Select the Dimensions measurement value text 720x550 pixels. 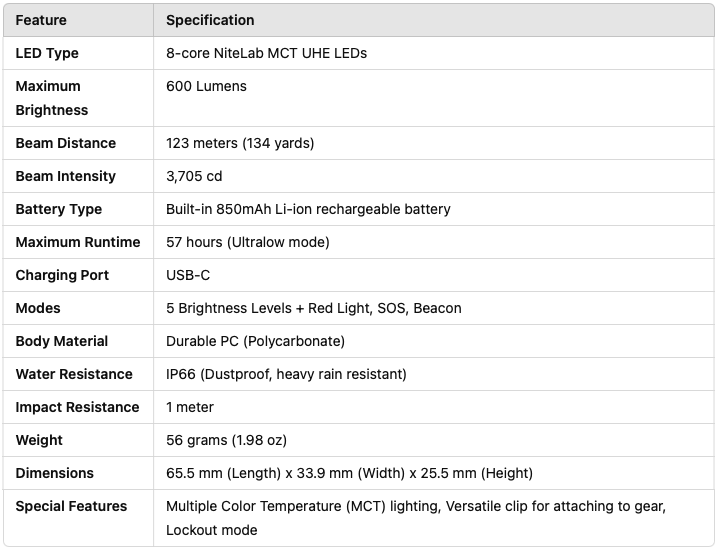pyautogui.click(x=349, y=473)
